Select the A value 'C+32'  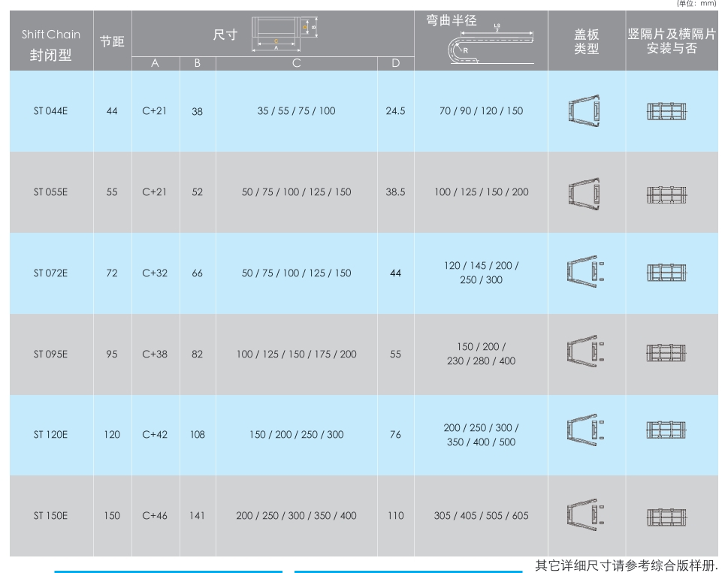point(155,273)
